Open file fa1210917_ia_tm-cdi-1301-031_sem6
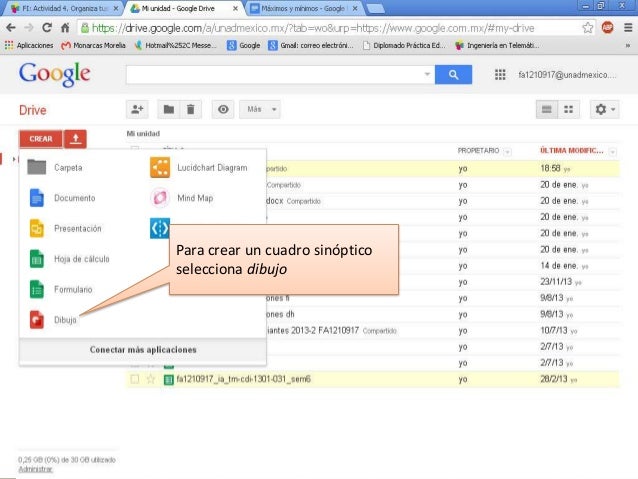 (x=243, y=379)
